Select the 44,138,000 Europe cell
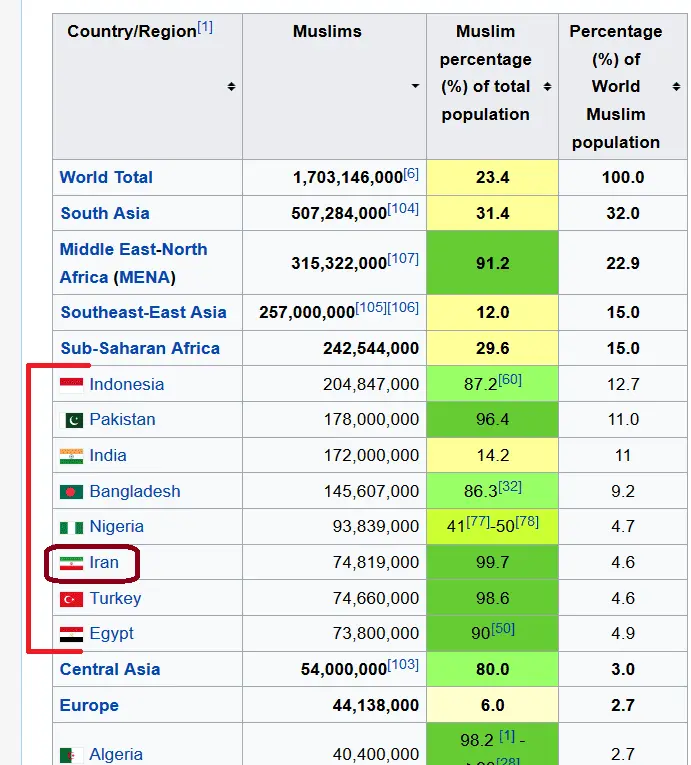This screenshot has width=691, height=765. 334,705
